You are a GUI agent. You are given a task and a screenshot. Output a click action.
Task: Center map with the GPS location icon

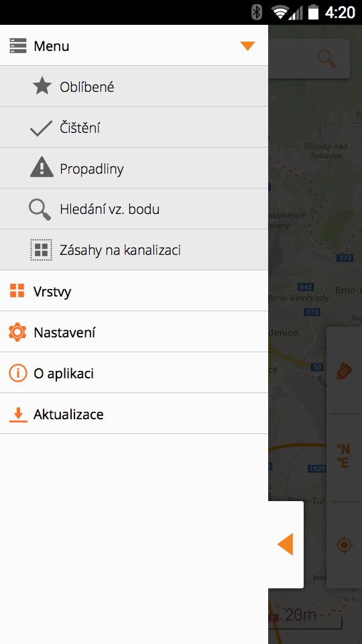click(344, 545)
